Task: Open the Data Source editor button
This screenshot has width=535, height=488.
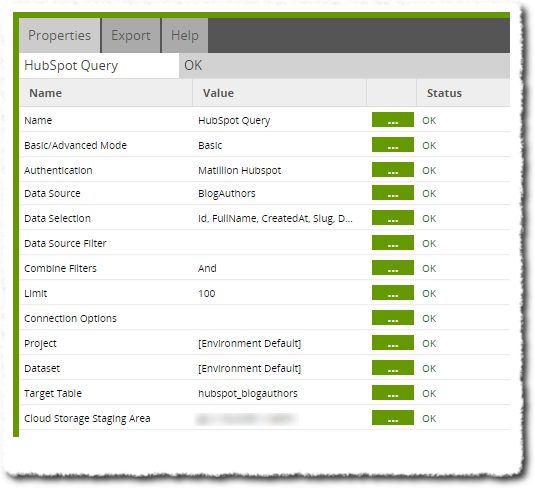Action: click(x=393, y=193)
